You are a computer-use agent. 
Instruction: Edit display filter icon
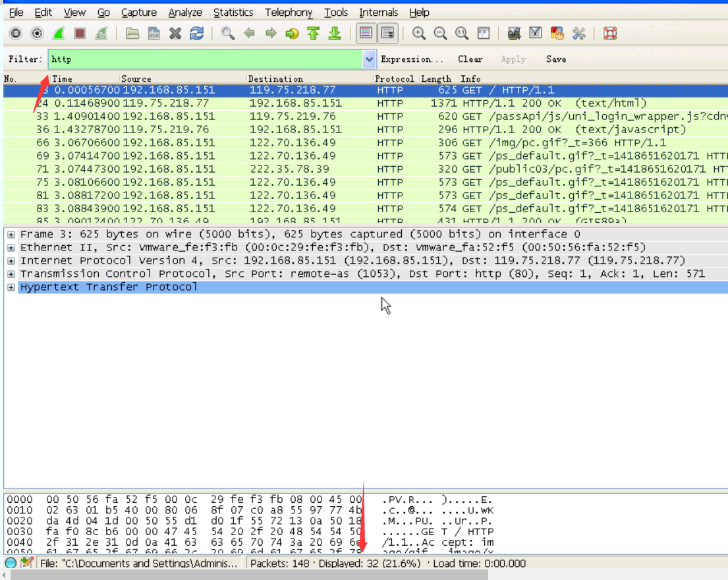[536, 34]
